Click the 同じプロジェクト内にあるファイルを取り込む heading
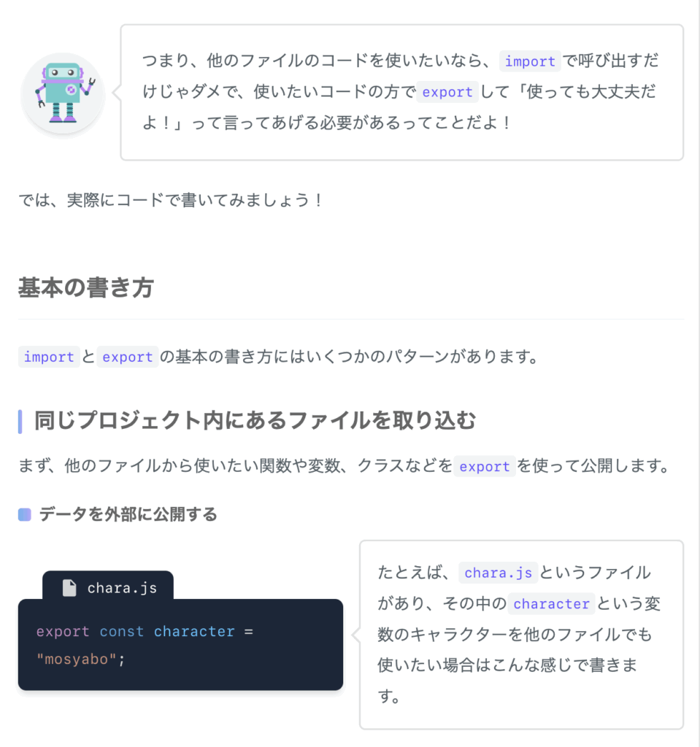The width and height of the screenshot is (700, 747). pos(255,421)
